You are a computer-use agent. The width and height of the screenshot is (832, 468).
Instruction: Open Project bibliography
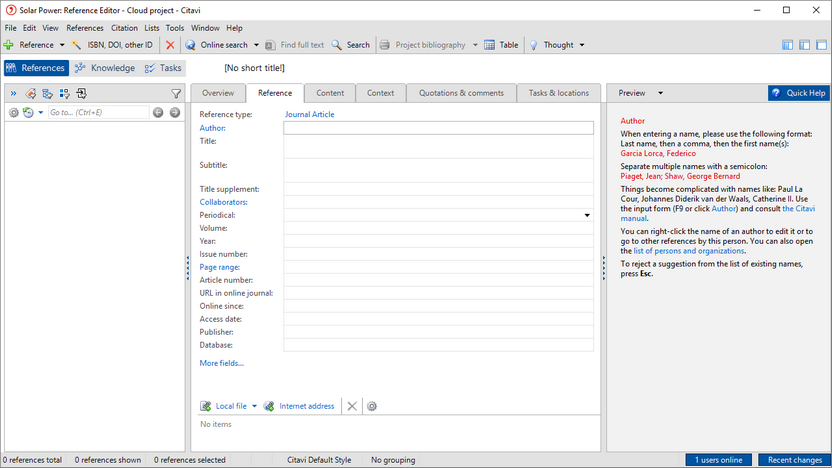[423, 45]
